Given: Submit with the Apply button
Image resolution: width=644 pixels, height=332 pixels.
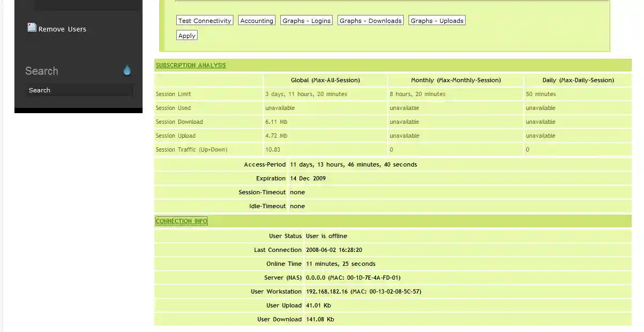Looking at the screenshot, I should tap(187, 36).
